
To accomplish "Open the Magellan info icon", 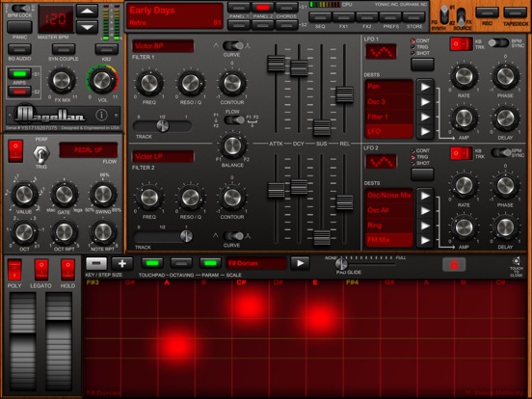I will pyautogui.click(x=101, y=116).
